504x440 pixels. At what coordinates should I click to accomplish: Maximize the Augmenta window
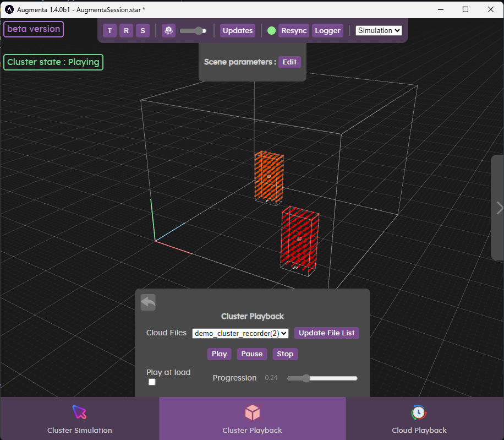[x=465, y=9]
